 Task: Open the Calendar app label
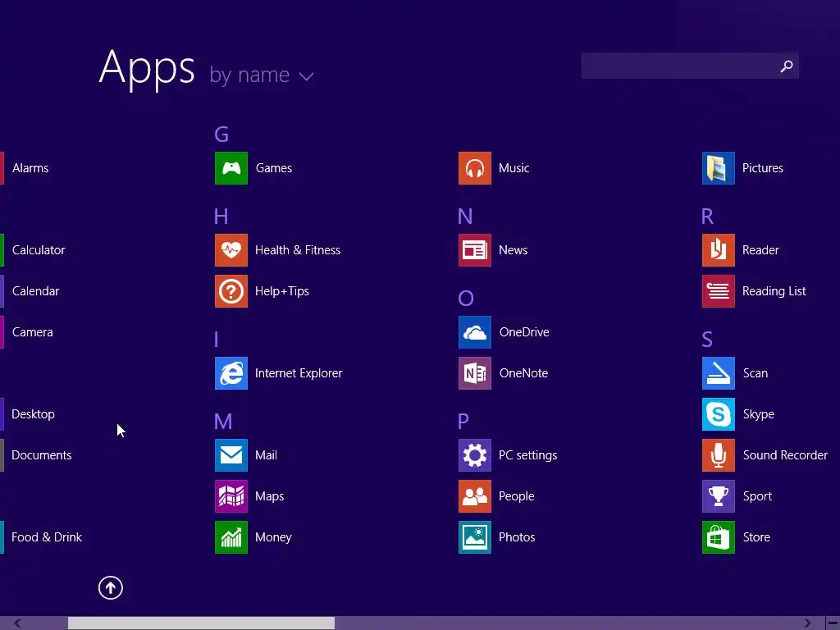(x=35, y=291)
